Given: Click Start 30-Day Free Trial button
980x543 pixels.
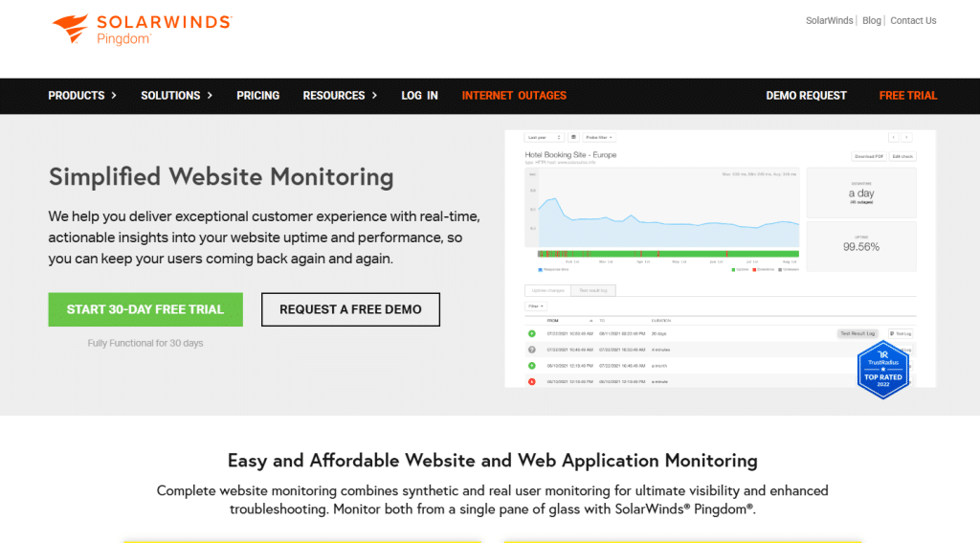Looking at the screenshot, I should [x=145, y=309].
